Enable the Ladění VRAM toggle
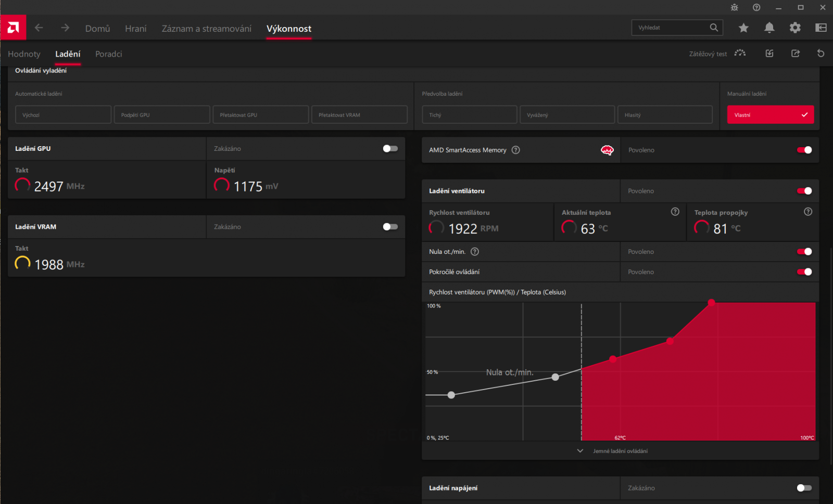 (390, 227)
